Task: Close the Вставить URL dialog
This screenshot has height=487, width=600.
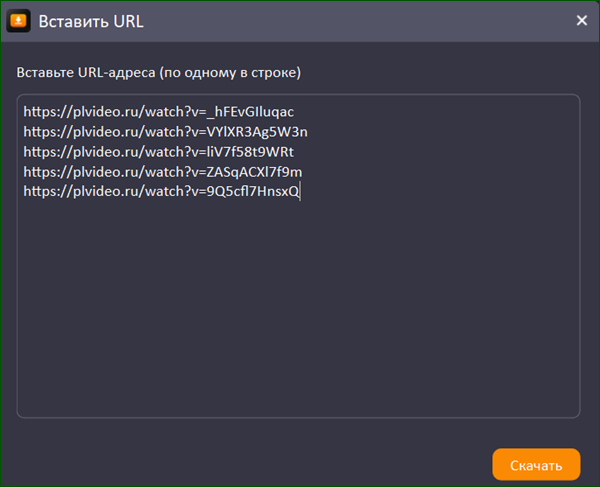Action: pos(582,20)
